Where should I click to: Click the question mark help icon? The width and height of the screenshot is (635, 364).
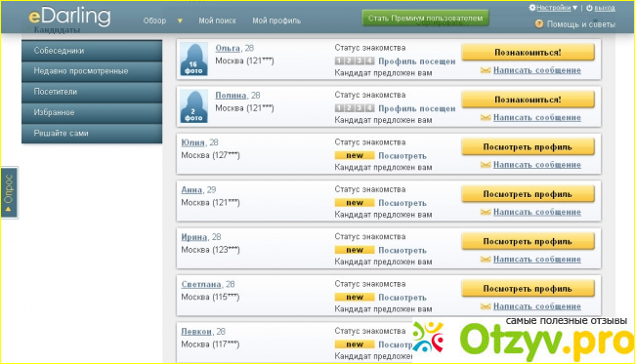click(539, 23)
